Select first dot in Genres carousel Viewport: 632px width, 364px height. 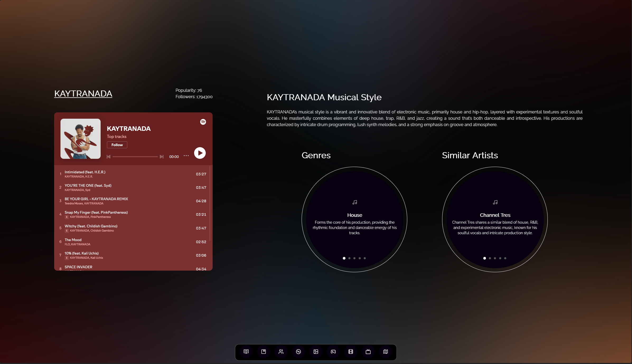tap(344, 258)
